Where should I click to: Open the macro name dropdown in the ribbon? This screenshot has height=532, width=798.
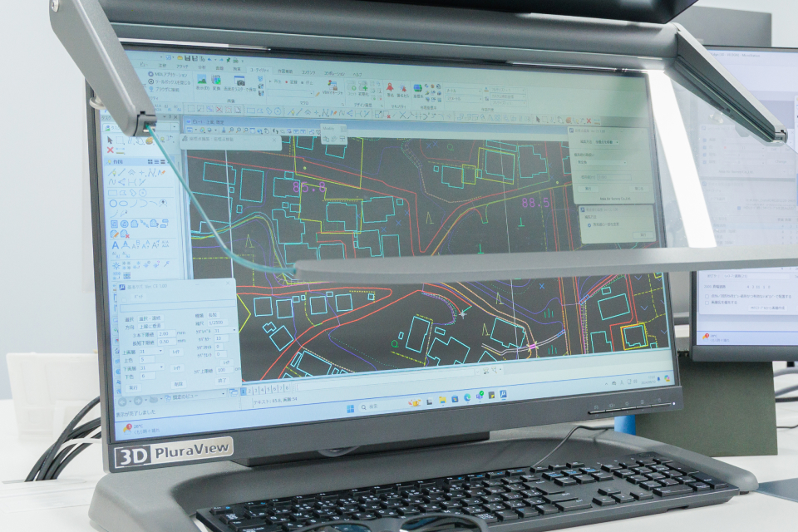pyautogui.click(x=290, y=94)
